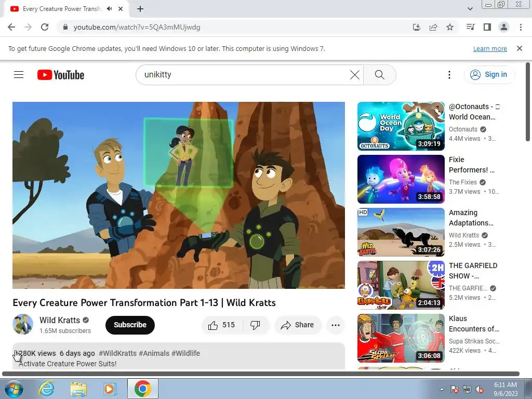Open Octonauts World Ocean Day thumbnail
Image resolution: width=532 pixels, height=399 pixels.
coord(401,126)
